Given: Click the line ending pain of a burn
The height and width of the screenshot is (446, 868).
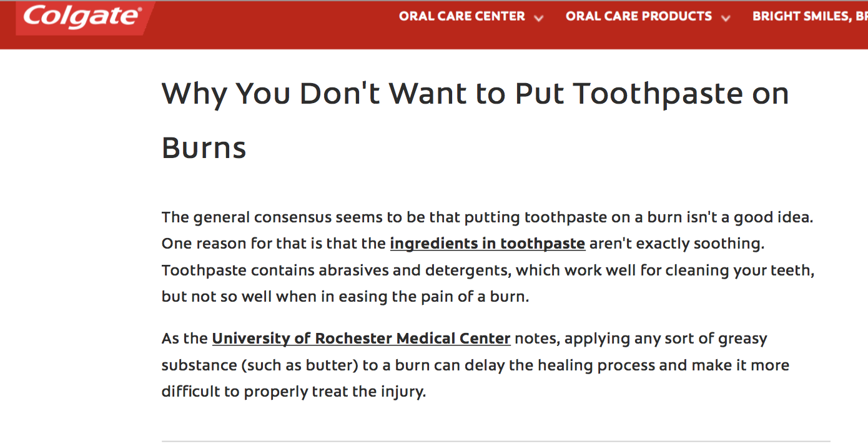Looking at the screenshot, I should click(345, 297).
